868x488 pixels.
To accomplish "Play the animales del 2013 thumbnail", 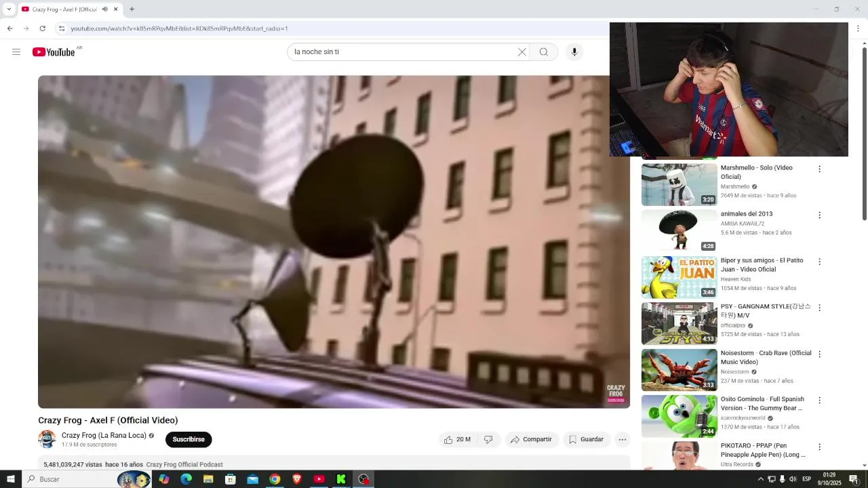I will tap(679, 230).
